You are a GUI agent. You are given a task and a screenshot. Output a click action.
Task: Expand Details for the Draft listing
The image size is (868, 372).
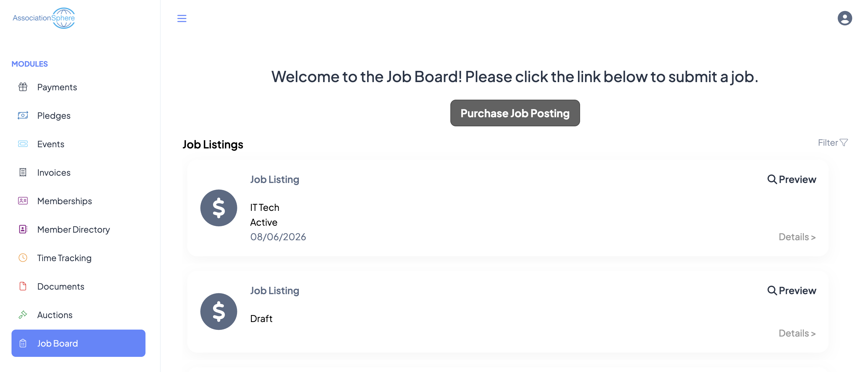click(797, 333)
